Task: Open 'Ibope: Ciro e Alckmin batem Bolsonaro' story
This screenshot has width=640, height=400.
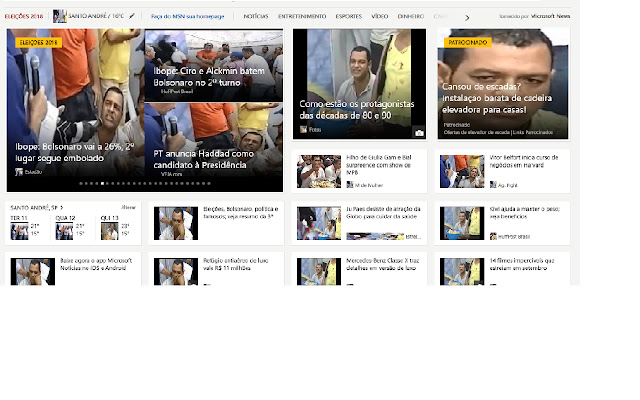Action: coord(209,77)
